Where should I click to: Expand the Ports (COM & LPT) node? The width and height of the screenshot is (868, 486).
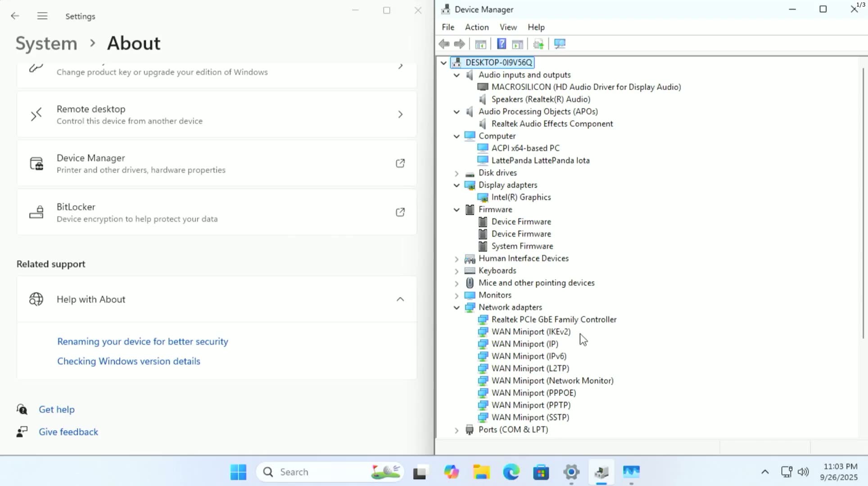[x=457, y=430]
